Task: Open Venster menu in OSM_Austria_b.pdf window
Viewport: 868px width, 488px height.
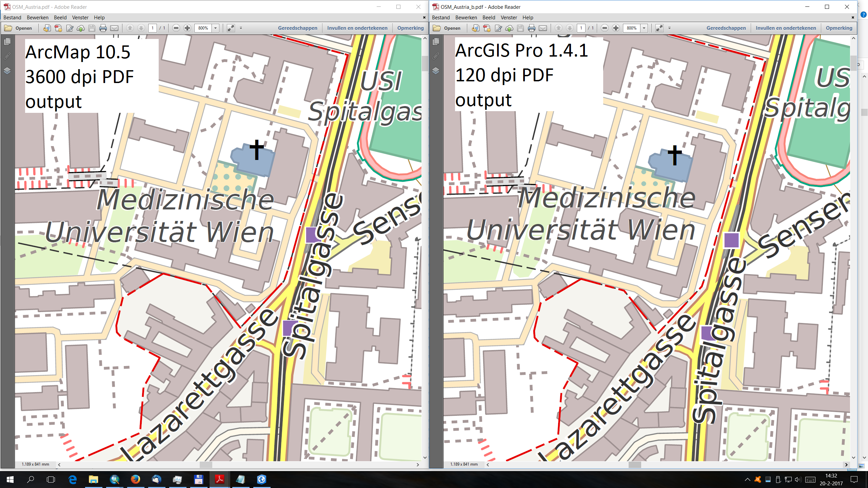Action: (x=509, y=18)
